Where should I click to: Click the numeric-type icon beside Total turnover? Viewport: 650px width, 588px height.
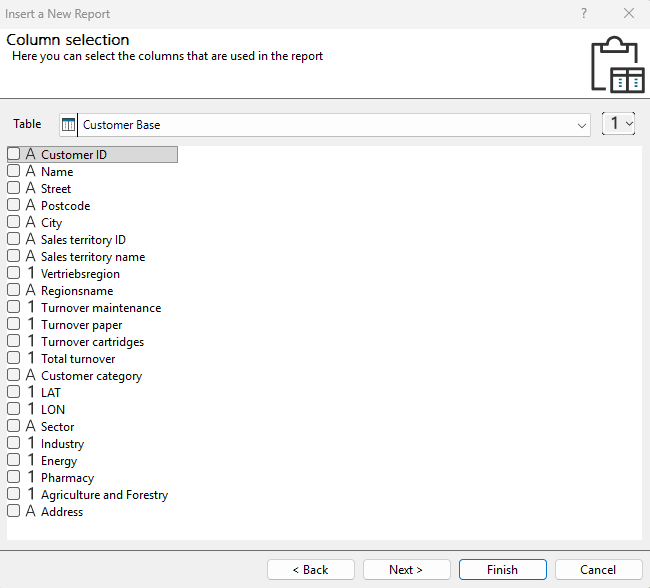(x=31, y=358)
